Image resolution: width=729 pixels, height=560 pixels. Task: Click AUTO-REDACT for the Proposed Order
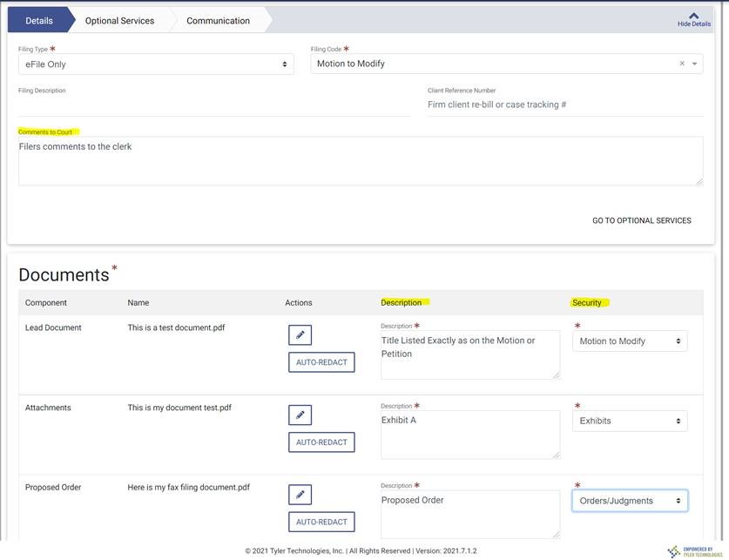pos(321,522)
